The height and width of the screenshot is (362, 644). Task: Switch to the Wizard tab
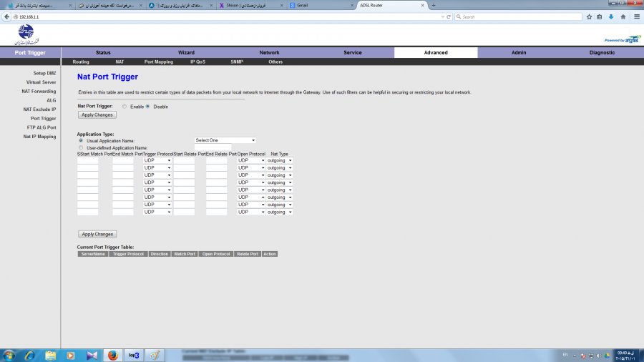click(x=186, y=52)
